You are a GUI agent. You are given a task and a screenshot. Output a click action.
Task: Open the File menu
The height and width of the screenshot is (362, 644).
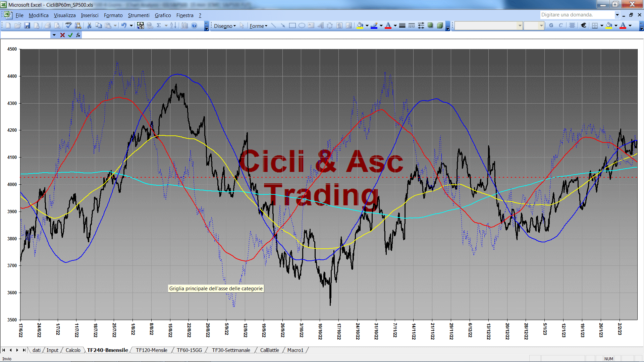(x=19, y=15)
